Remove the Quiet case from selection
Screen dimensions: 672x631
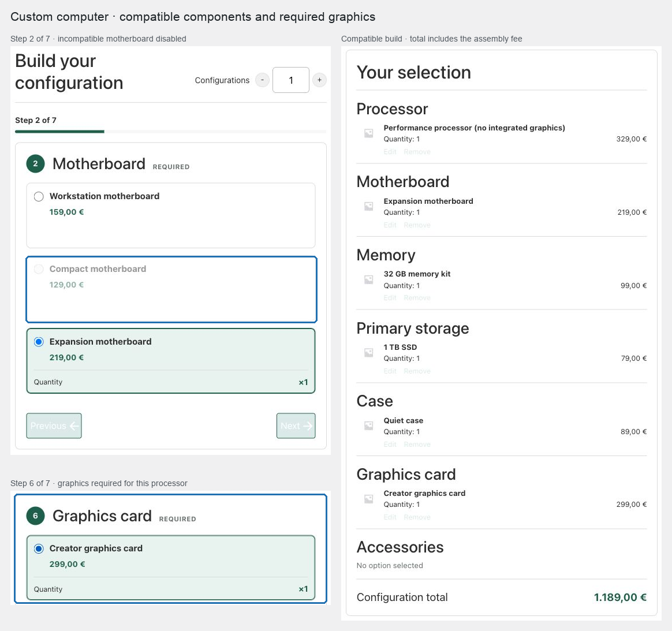[x=417, y=445]
